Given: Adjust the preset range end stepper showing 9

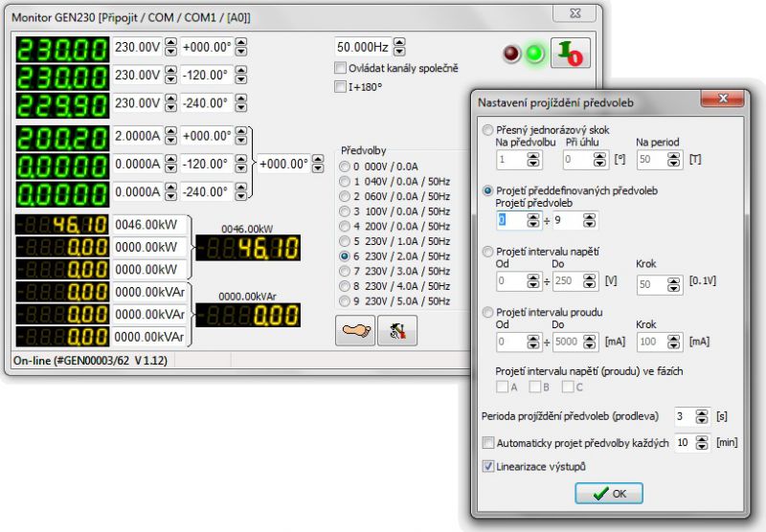Looking at the screenshot, I should (x=589, y=221).
